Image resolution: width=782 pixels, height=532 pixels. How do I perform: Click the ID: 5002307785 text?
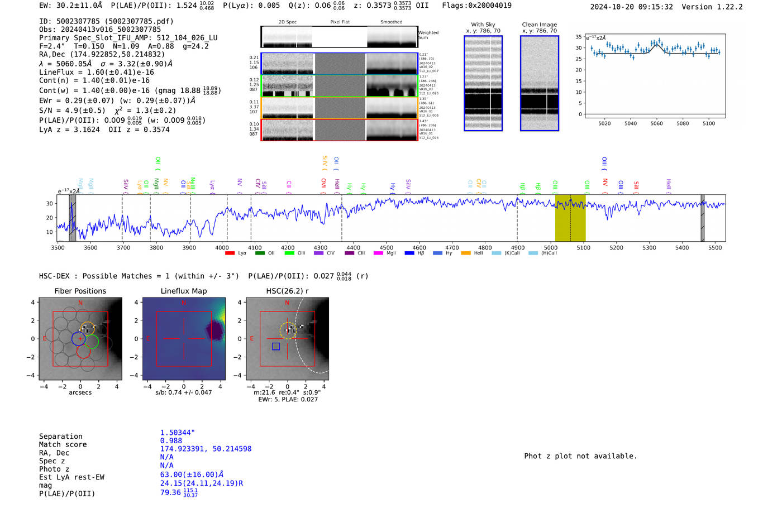point(106,21)
